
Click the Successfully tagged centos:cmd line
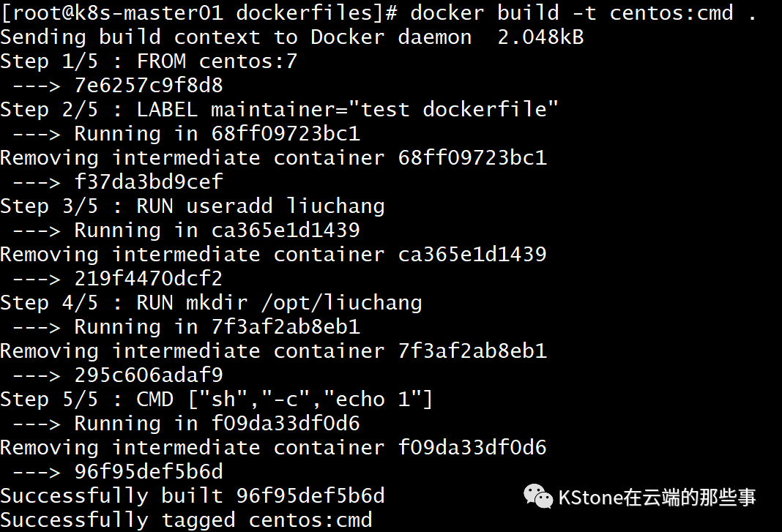[186, 520]
